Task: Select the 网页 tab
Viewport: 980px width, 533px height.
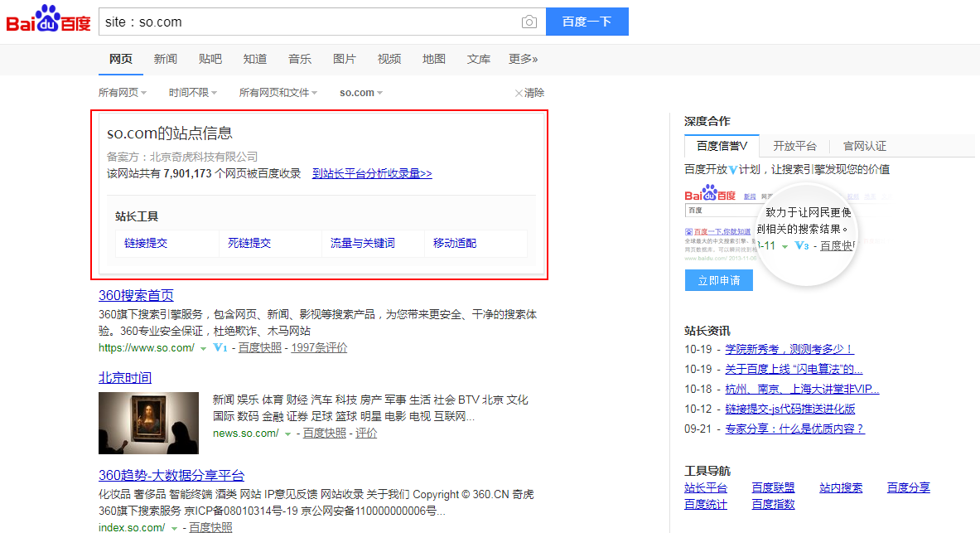Action: 121,59
